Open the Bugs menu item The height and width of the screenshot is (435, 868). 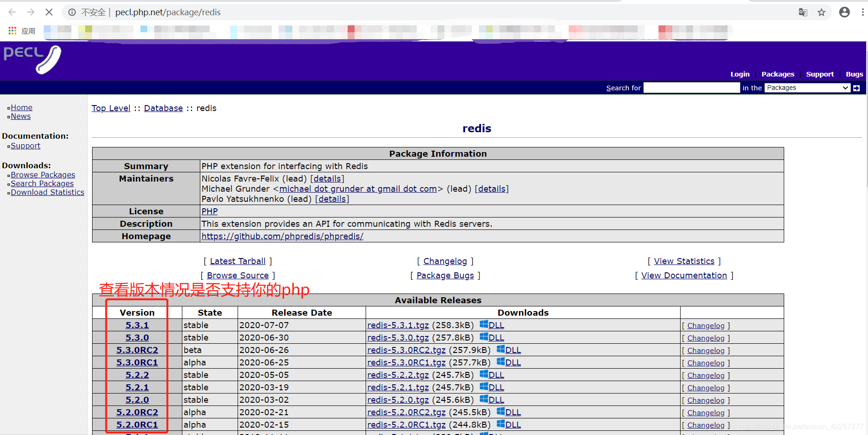pos(855,74)
